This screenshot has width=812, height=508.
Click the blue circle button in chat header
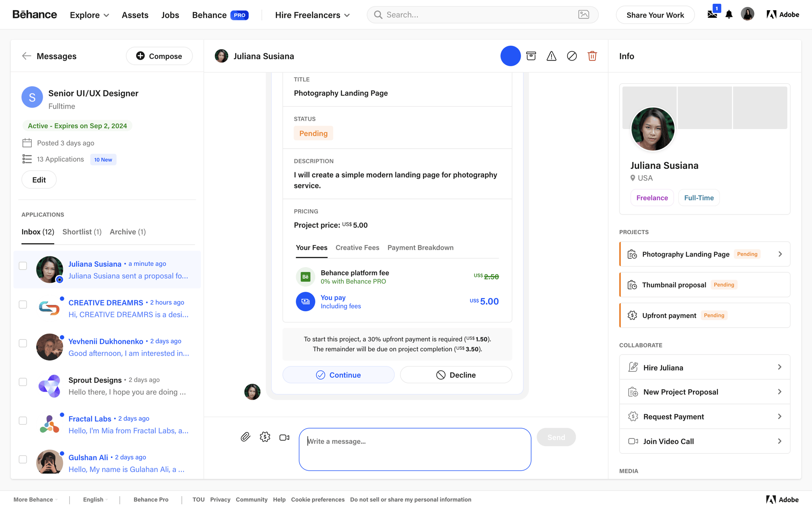coord(510,56)
